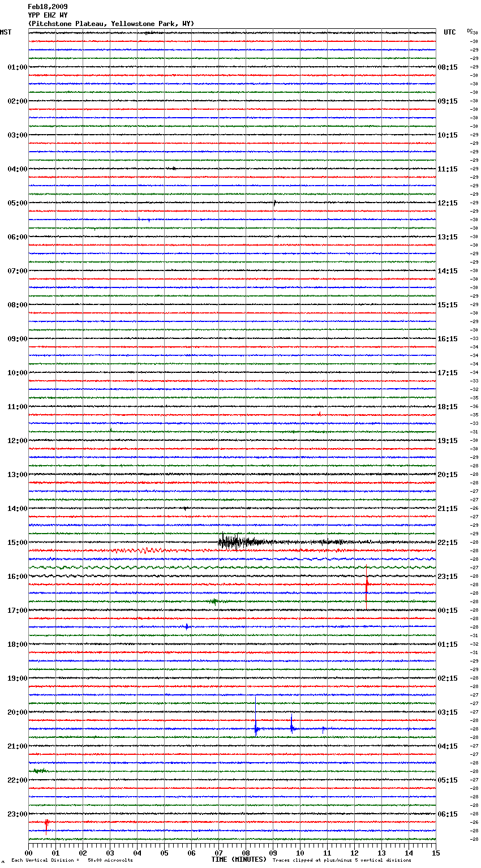Click the green burst on the 16:45 trace
481x868 pixels.
pyautogui.click(x=214, y=601)
